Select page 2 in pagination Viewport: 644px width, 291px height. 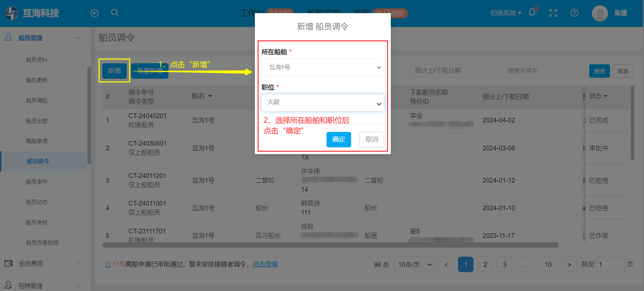485,264
